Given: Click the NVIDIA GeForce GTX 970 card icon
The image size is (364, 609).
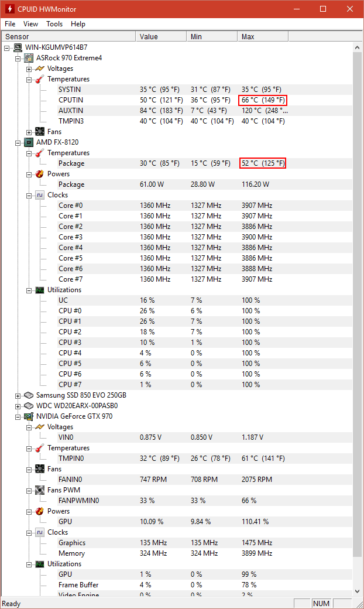Looking at the screenshot, I should 29,416.
